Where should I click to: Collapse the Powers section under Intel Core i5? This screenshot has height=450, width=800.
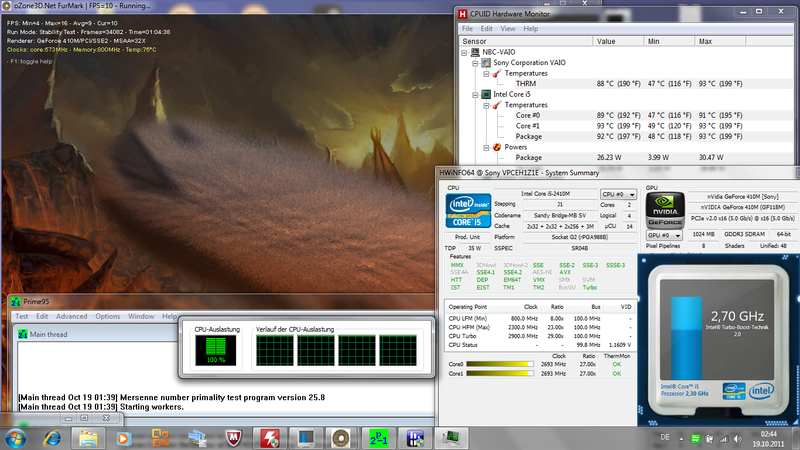click(486, 146)
